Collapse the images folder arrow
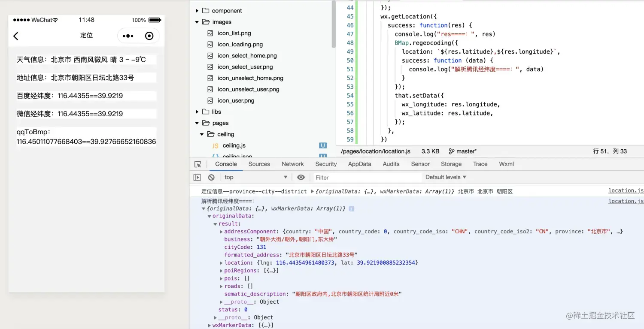 click(x=197, y=22)
